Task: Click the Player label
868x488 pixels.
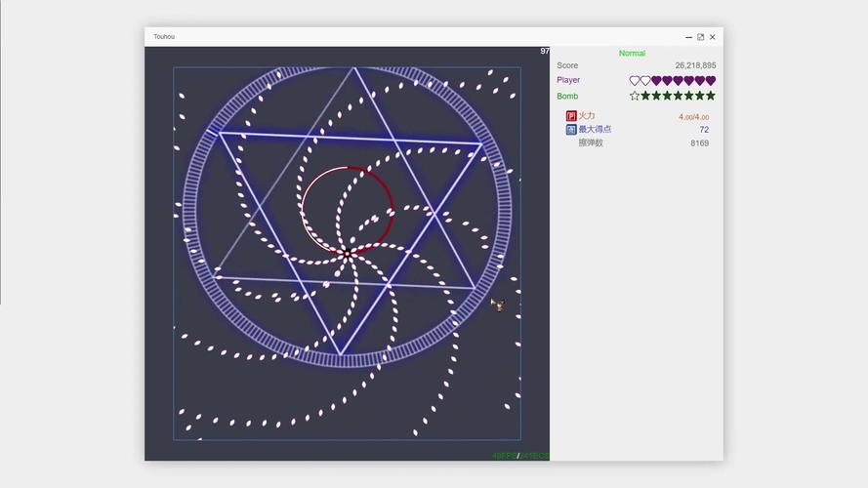Action: click(568, 80)
